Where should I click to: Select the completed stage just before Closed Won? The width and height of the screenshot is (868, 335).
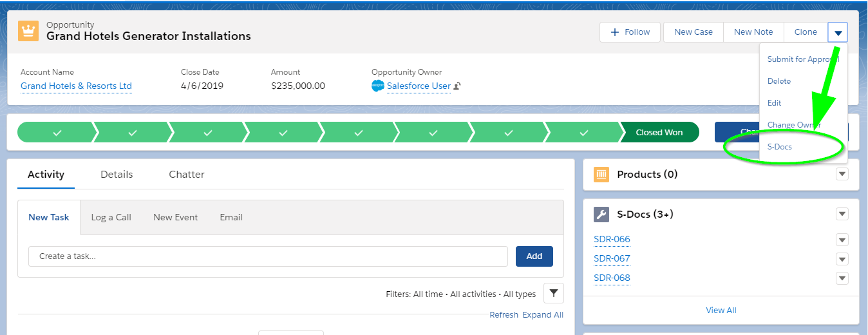click(583, 133)
